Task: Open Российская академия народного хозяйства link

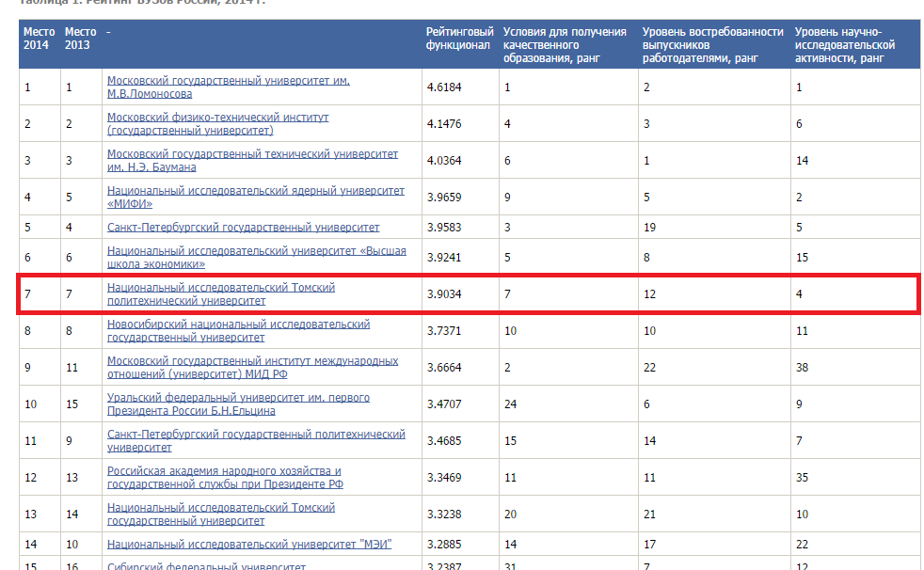Action: (x=225, y=478)
